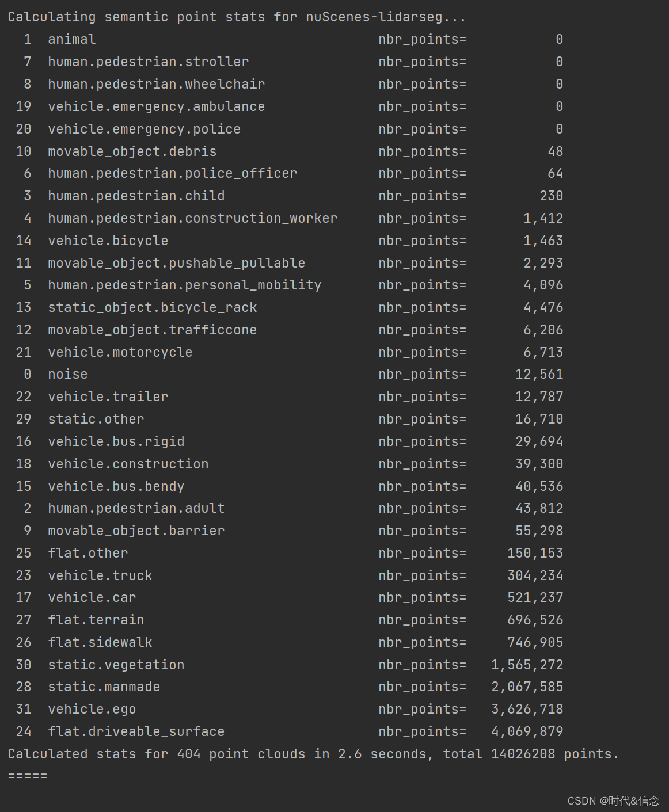Click 'flat.driveable_surface' text
669x812 pixels.
tap(136, 731)
